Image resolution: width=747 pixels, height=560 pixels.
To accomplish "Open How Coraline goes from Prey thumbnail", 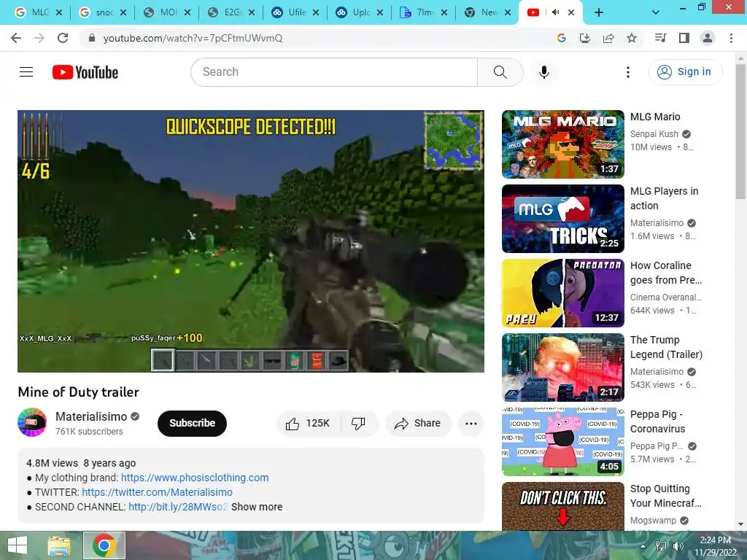I will (562, 293).
